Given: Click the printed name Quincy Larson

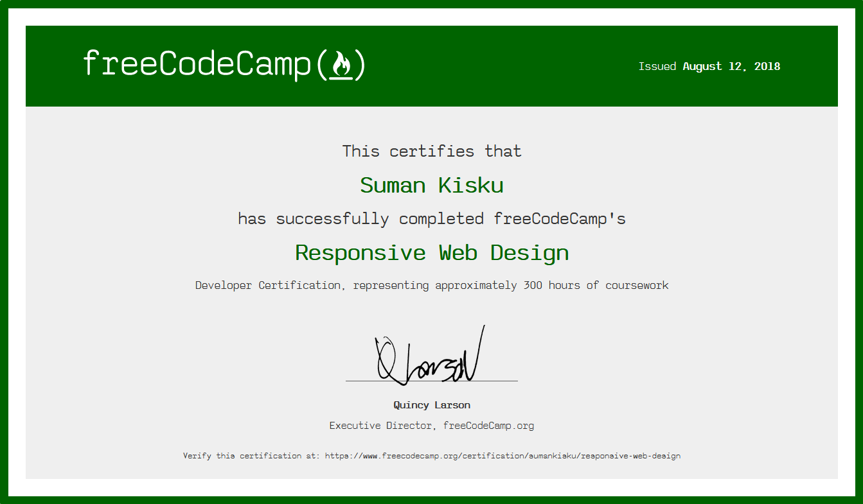Looking at the screenshot, I should coord(432,405).
